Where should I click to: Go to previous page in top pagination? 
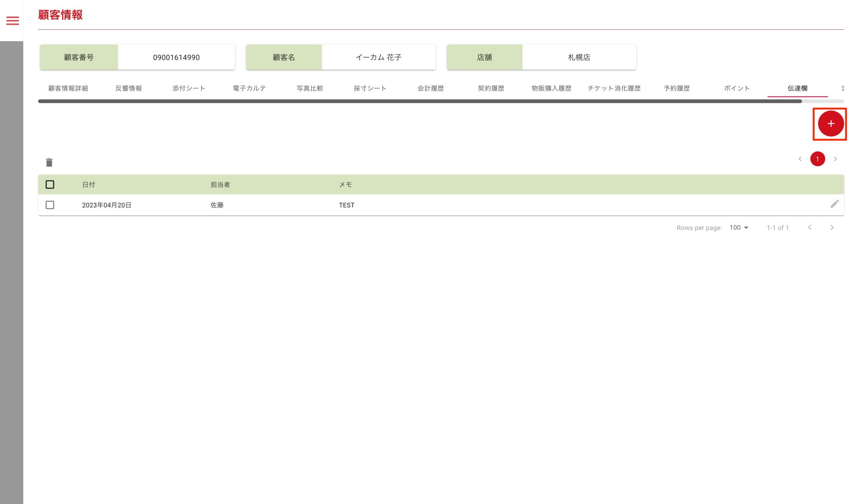pyautogui.click(x=800, y=159)
